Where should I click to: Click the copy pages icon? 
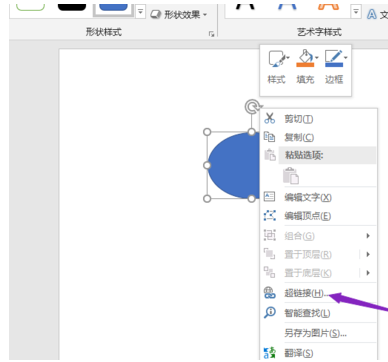click(x=269, y=137)
